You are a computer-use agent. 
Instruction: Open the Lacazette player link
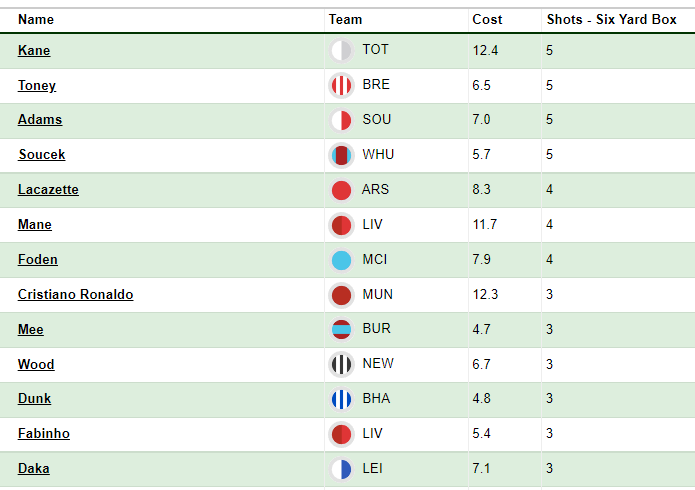pyautogui.click(x=48, y=190)
